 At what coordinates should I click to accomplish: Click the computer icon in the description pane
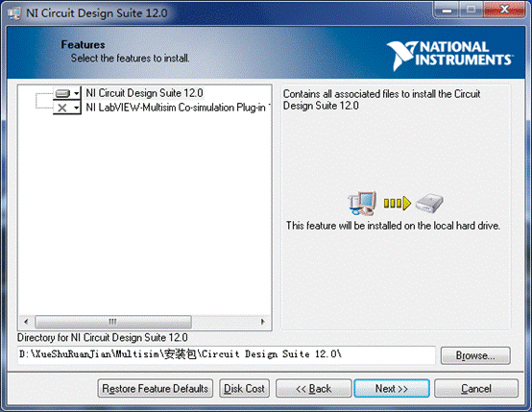362,203
